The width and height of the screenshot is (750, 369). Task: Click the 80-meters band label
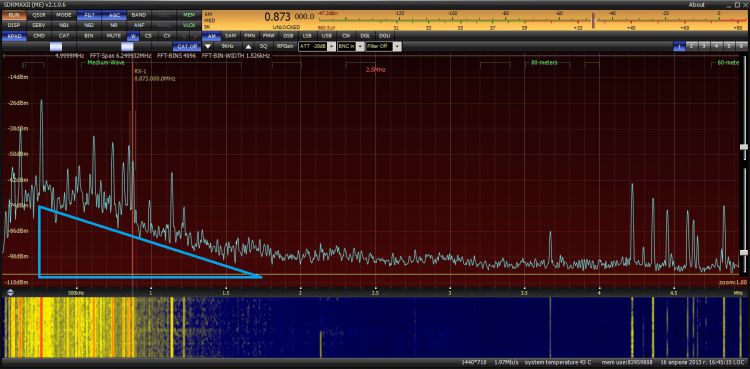544,63
